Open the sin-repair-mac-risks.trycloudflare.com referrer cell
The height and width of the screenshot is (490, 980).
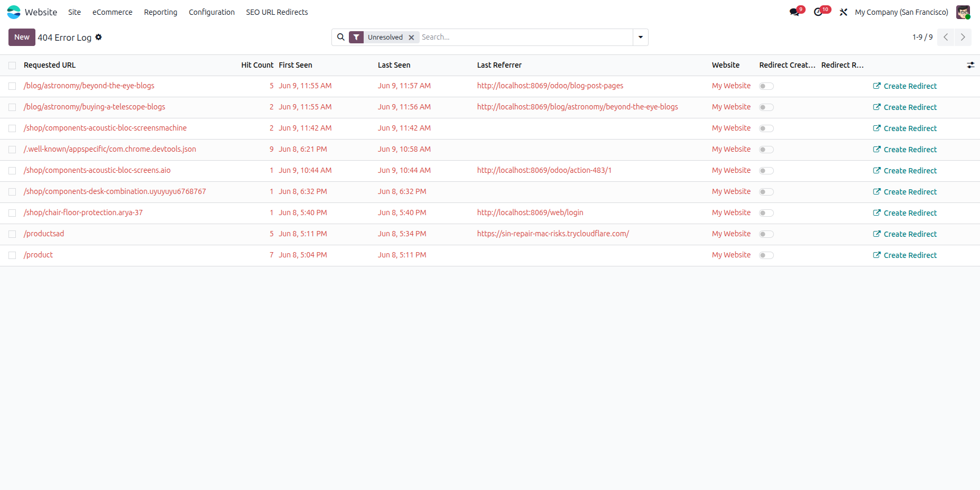coord(553,234)
